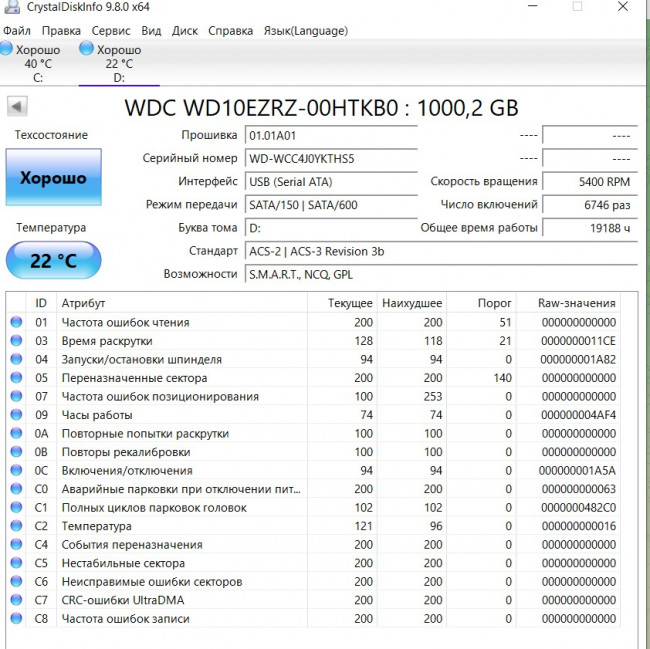This screenshot has width=650, height=649.
Task: Click raw value 0000000482C0
Action: pyautogui.click(x=578, y=507)
